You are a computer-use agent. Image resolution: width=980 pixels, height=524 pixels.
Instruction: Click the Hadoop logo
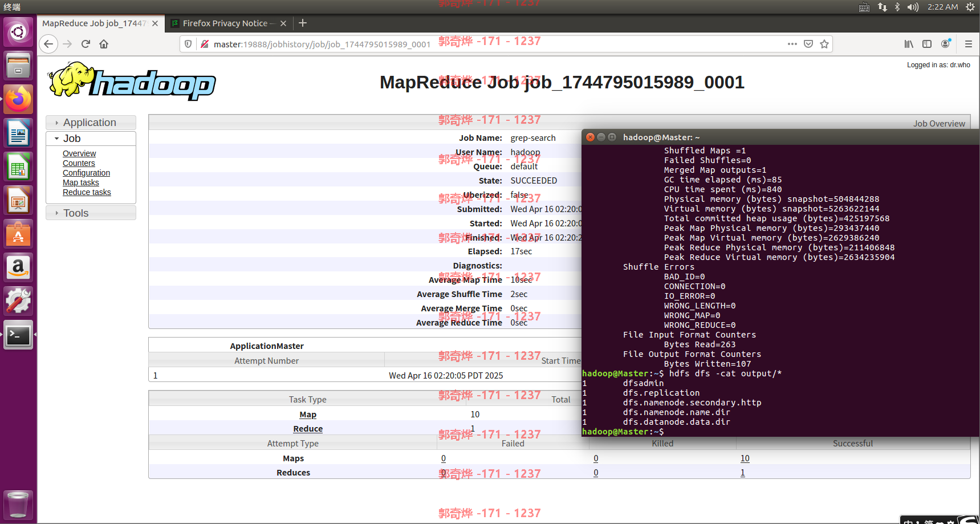click(x=132, y=82)
